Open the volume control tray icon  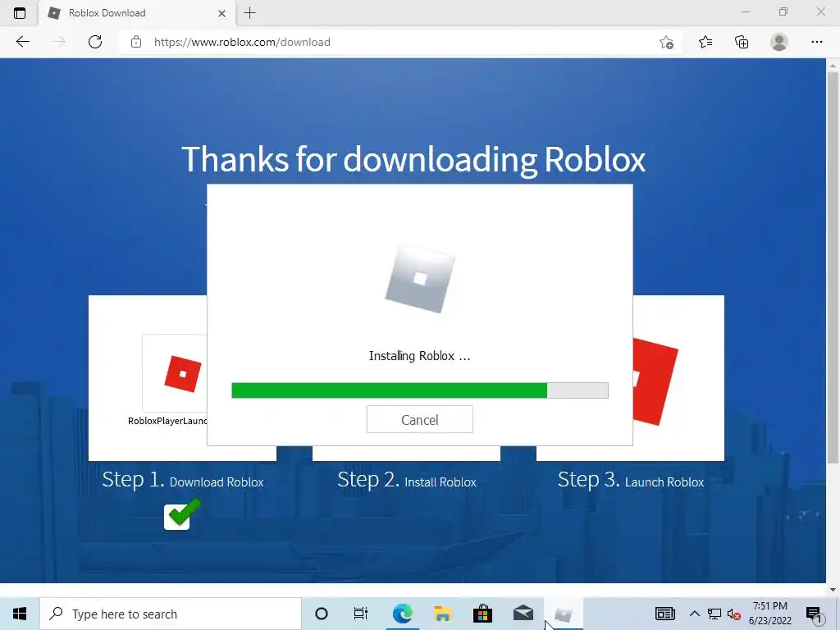[733, 614]
